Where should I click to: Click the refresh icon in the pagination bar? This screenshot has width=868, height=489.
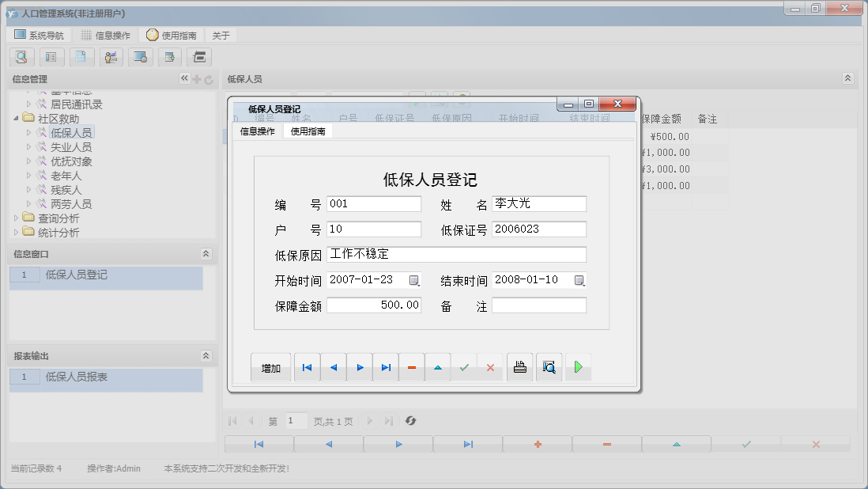pyautogui.click(x=410, y=421)
